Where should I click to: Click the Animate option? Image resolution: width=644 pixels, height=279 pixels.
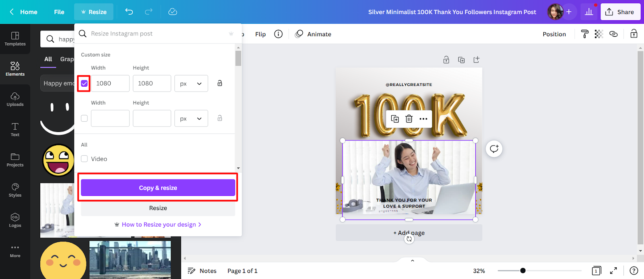tap(313, 34)
